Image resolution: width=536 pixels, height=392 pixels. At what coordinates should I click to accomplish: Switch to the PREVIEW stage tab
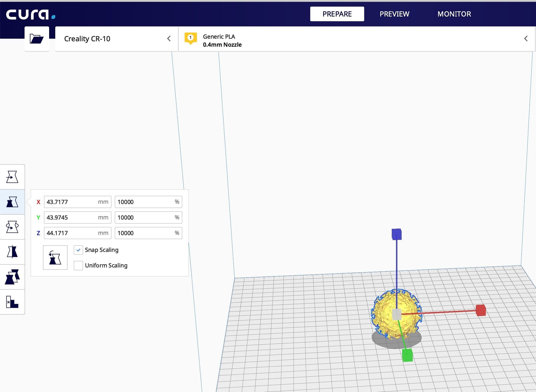394,14
